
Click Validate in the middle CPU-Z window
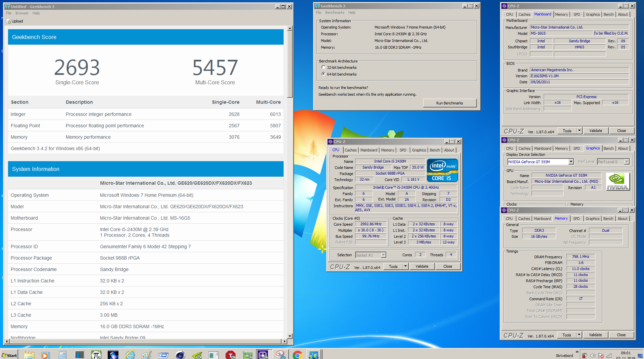(x=422, y=266)
